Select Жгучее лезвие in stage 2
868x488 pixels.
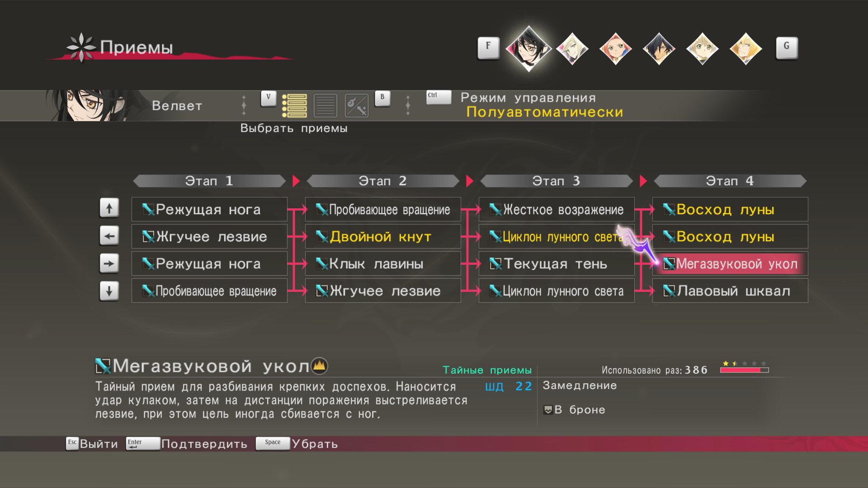click(x=383, y=291)
